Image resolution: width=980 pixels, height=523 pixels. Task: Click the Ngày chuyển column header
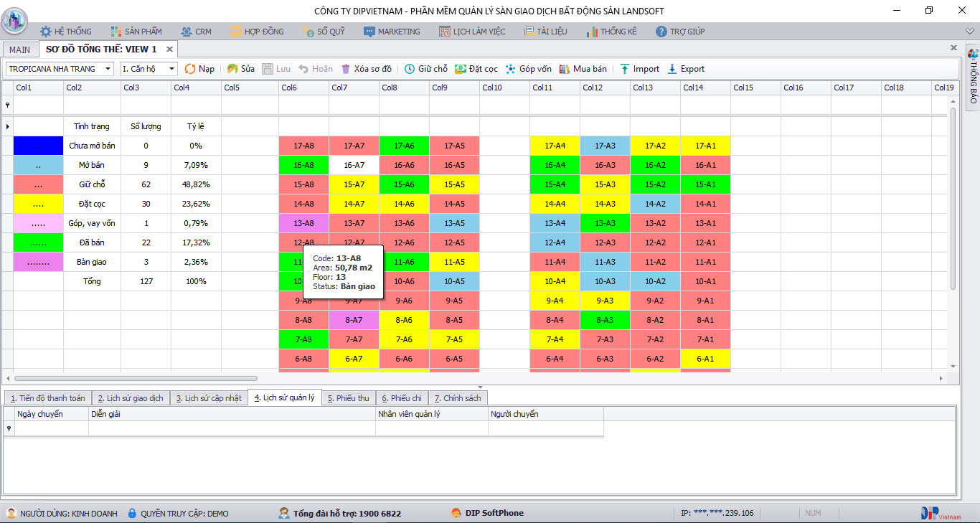(x=52, y=414)
